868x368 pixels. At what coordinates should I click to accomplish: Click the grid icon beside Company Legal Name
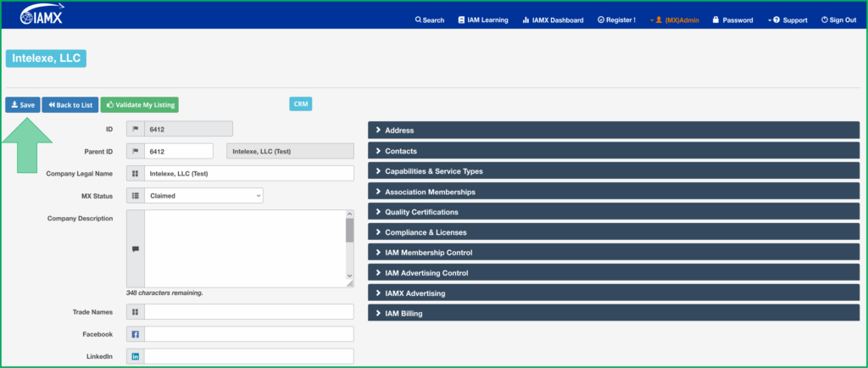135,173
